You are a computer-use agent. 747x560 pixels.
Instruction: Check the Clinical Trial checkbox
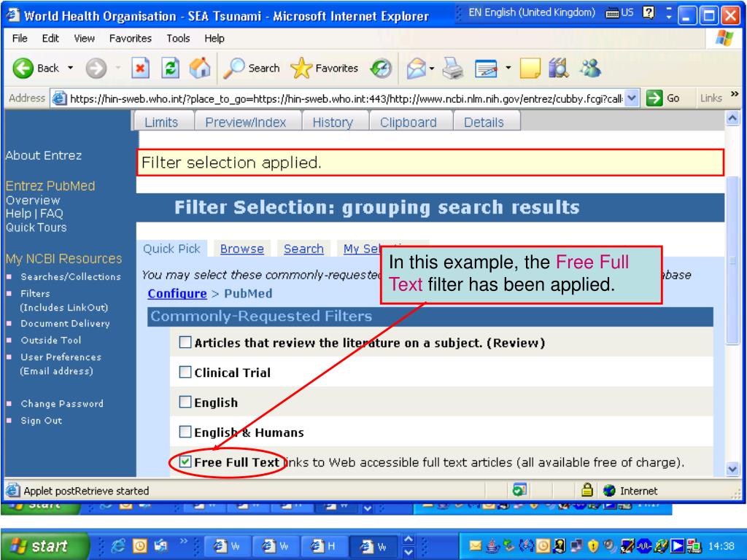(185, 372)
